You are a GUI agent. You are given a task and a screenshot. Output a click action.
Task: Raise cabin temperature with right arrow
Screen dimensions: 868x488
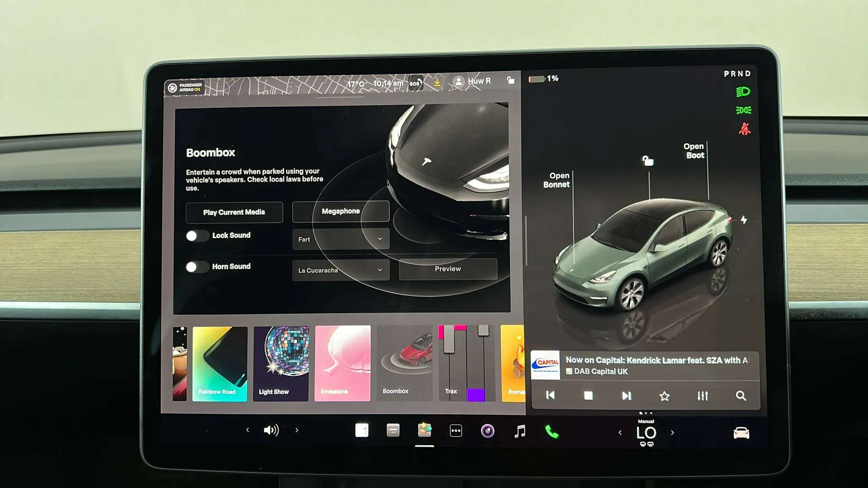tap(672, 432)
